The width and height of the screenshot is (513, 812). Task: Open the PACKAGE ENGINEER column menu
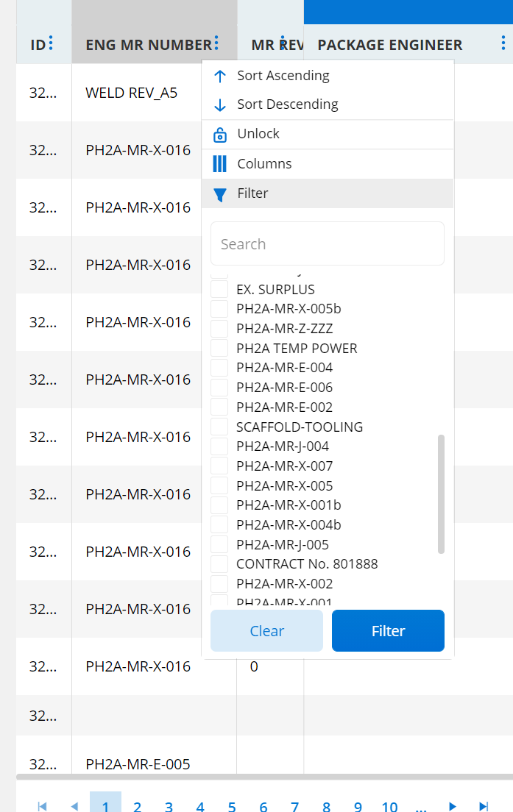tap(503, 43)
